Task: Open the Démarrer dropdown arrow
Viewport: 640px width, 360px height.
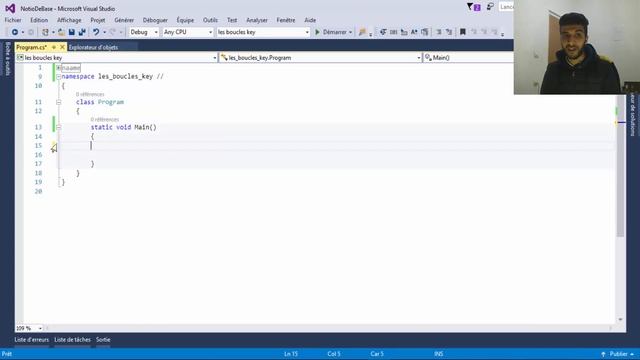Action: point(350,32)
